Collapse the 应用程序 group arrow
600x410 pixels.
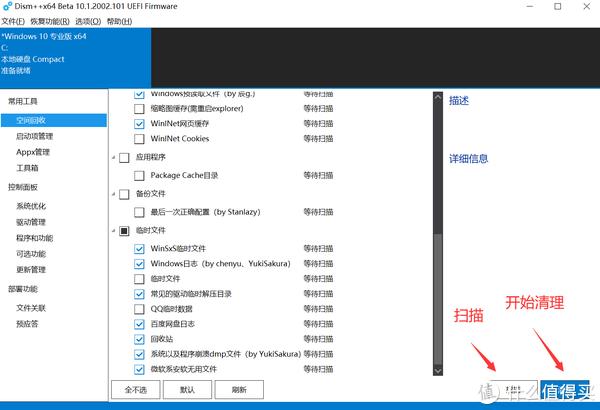[114, 157]
